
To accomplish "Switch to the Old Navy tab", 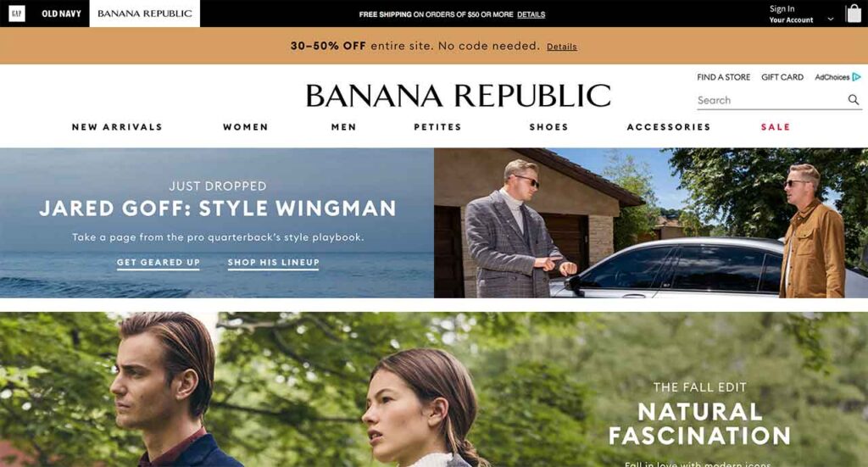I will [61, 14].
